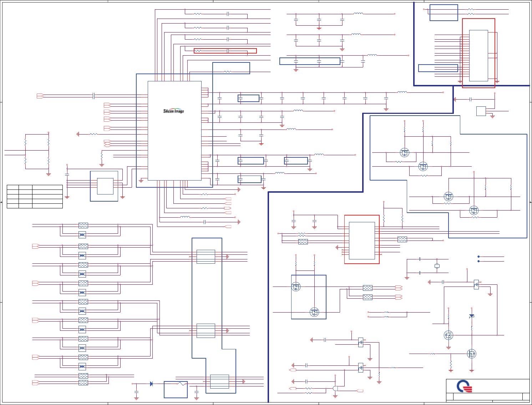
Task: Click the diode symbol left of the fuse box
Action: (x=152, y=384)
